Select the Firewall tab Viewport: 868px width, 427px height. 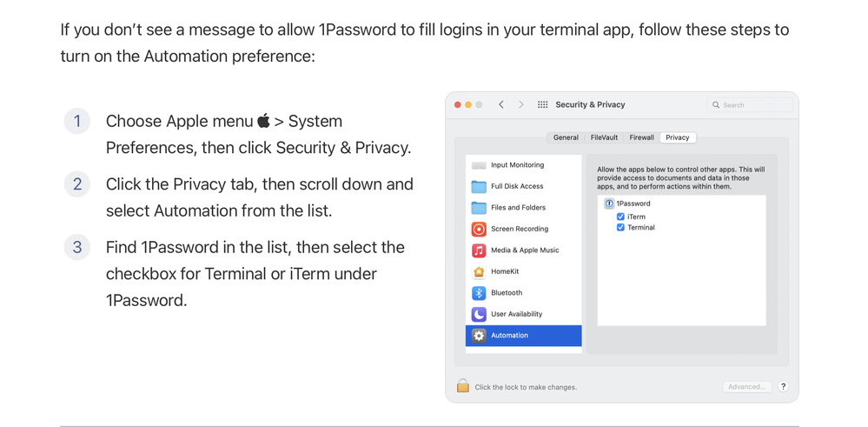641,137
